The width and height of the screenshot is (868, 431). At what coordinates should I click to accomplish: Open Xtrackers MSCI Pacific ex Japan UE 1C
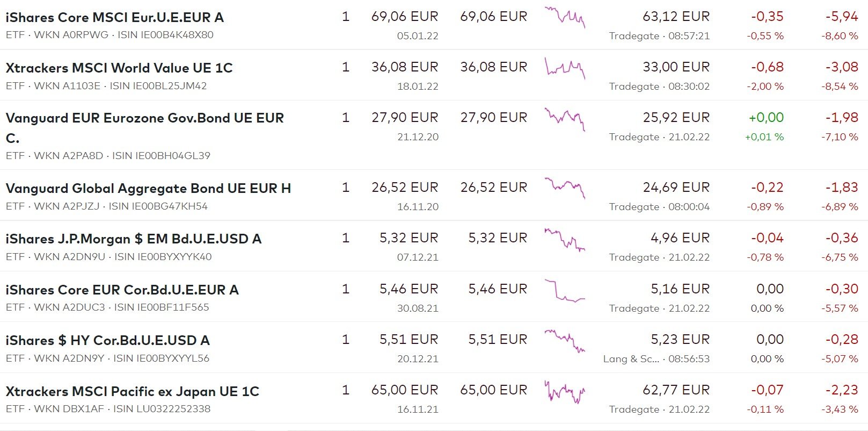point(132,392)
